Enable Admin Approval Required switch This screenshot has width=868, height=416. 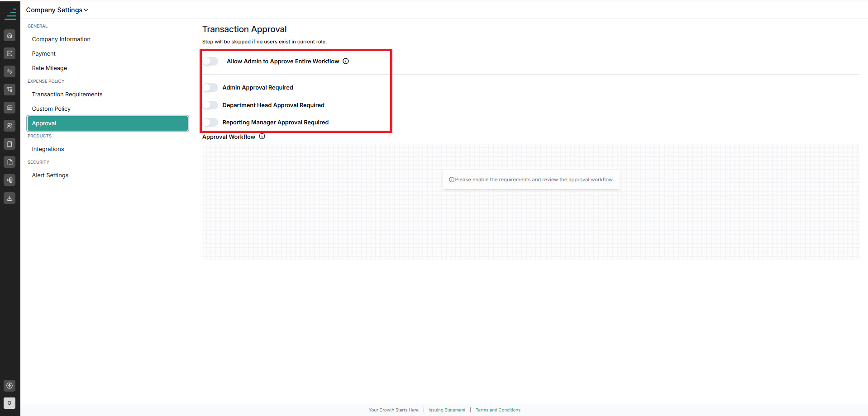click(210, 87)
